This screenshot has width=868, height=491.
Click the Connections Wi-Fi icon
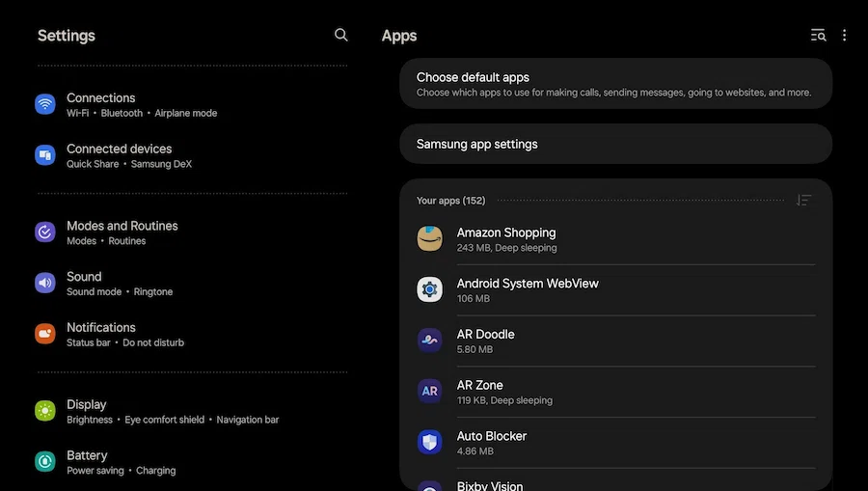click(x=45, y=103)
